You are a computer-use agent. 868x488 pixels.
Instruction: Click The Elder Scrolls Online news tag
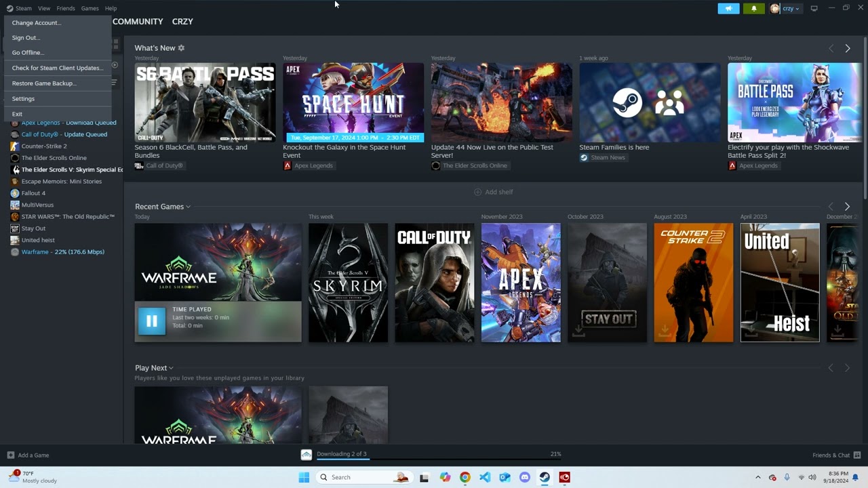coord(469,166)
